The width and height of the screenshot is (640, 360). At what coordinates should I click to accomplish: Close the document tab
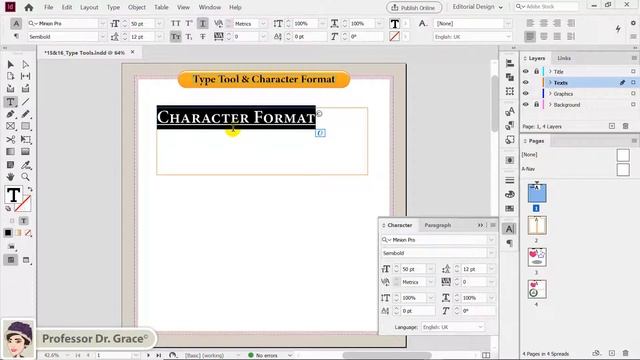click(133, 52)
